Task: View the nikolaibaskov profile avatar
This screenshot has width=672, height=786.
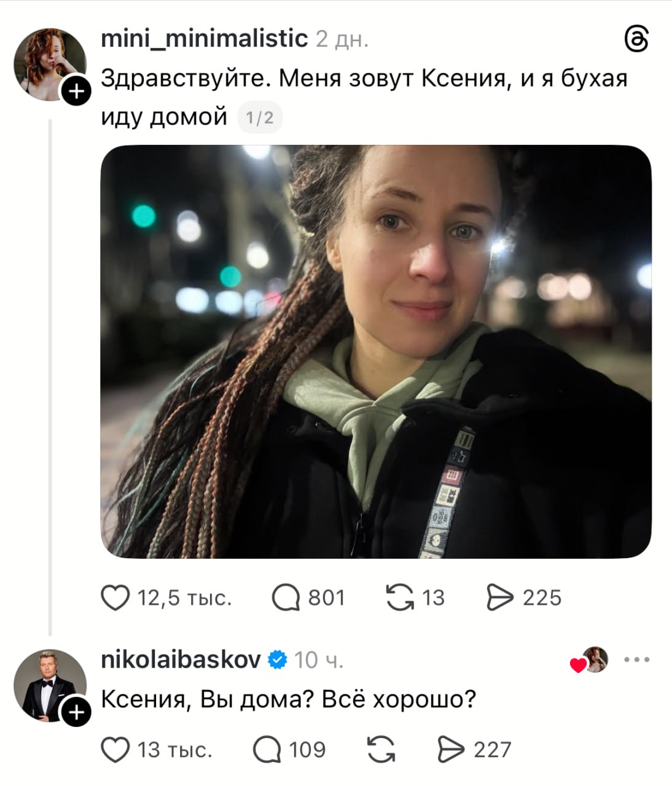Action: pos(50,685)
